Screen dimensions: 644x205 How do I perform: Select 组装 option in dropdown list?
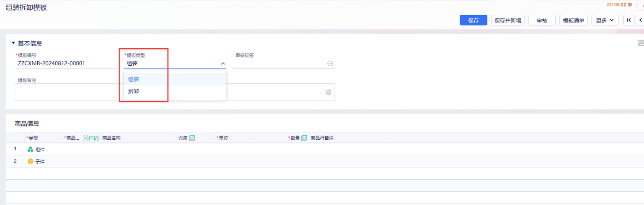(x=175, y=79)
